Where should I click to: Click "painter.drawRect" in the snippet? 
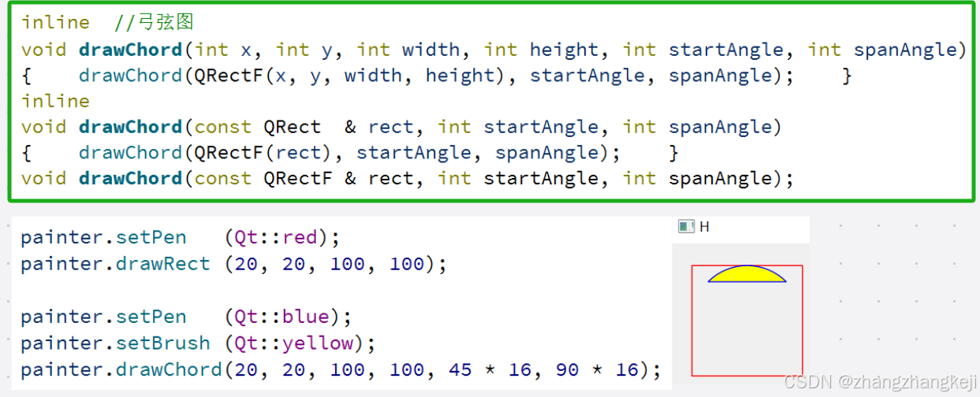coord(116,264)
